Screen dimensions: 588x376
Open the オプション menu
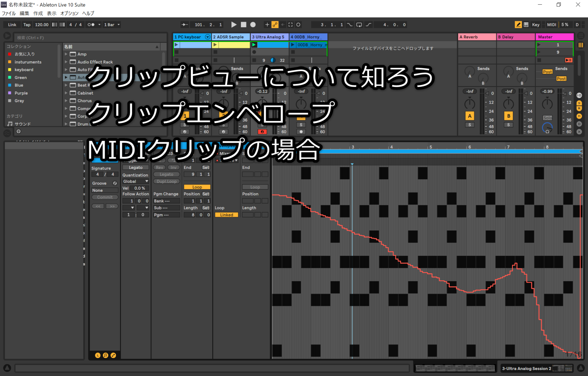69,13
